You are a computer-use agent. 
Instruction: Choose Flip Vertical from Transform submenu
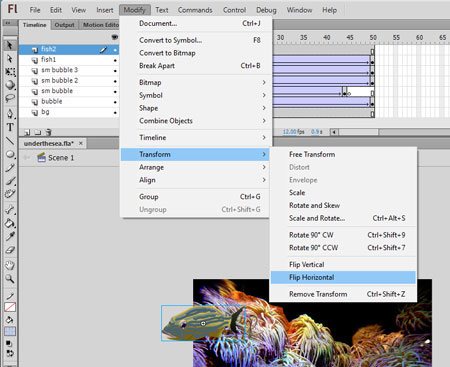(343, 265)
